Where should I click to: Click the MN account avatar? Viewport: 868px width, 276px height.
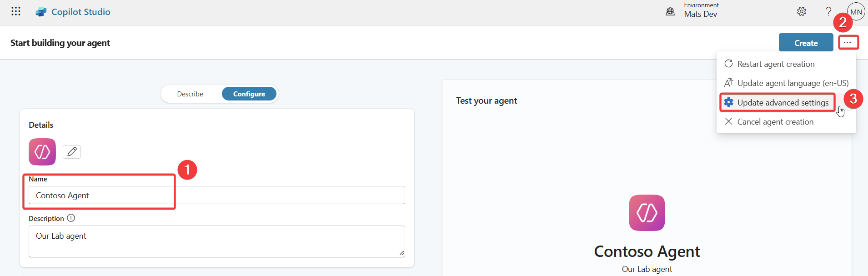click(857, 11)
